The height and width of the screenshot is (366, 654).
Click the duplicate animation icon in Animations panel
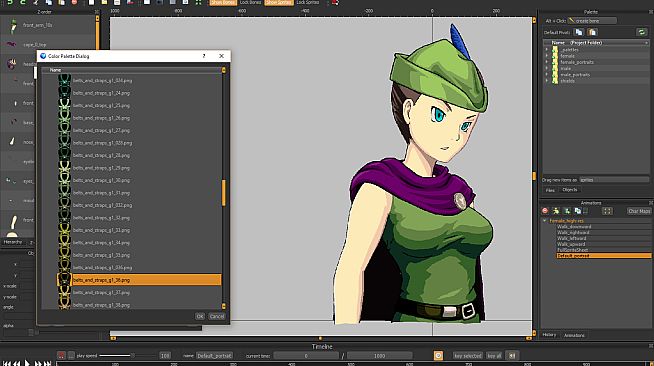(578, 211)
